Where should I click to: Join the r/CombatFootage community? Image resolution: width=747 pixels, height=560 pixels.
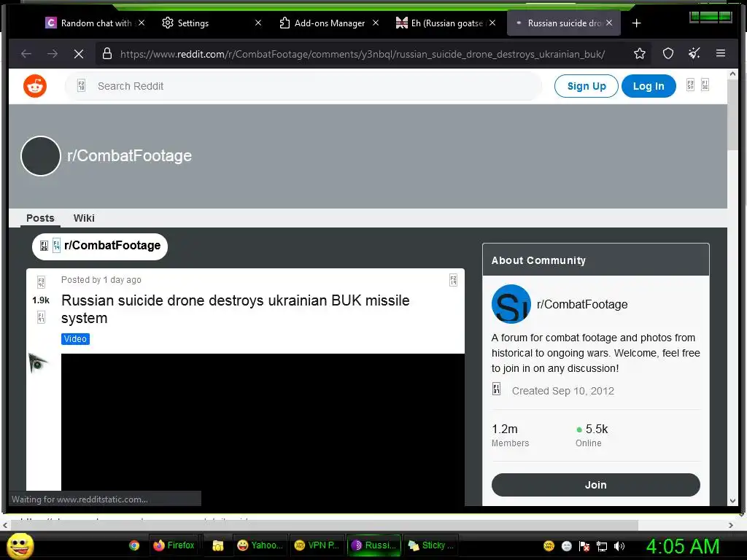tap(595, 485)
